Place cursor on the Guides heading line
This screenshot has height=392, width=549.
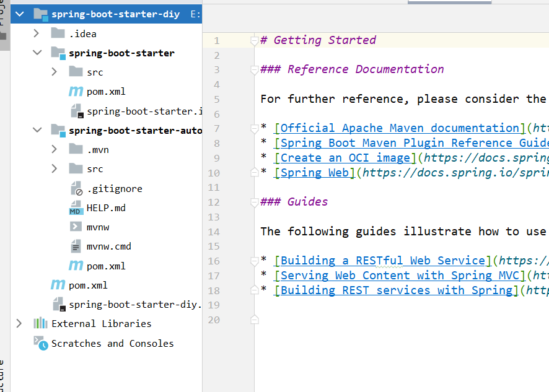click(x=307, y=202)
